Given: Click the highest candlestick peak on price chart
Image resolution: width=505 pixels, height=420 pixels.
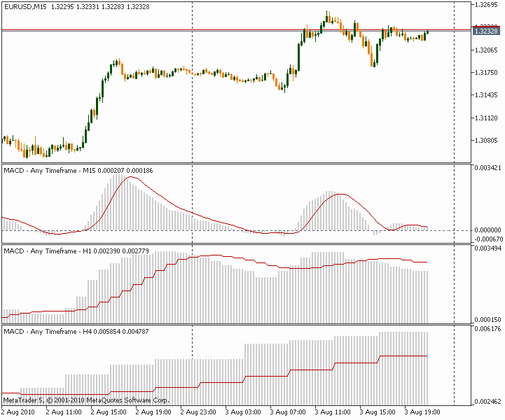Looking at the screenshot, I should (328, 13).
